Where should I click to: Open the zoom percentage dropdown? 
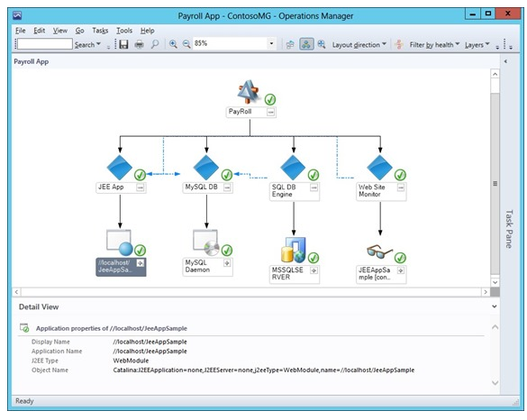[x=271, y=43]
